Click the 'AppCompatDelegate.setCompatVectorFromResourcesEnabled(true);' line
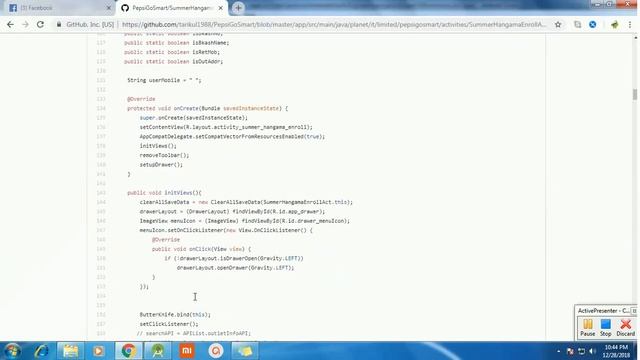The height and width of the screenshot is (360, 640). click(232, 136)
